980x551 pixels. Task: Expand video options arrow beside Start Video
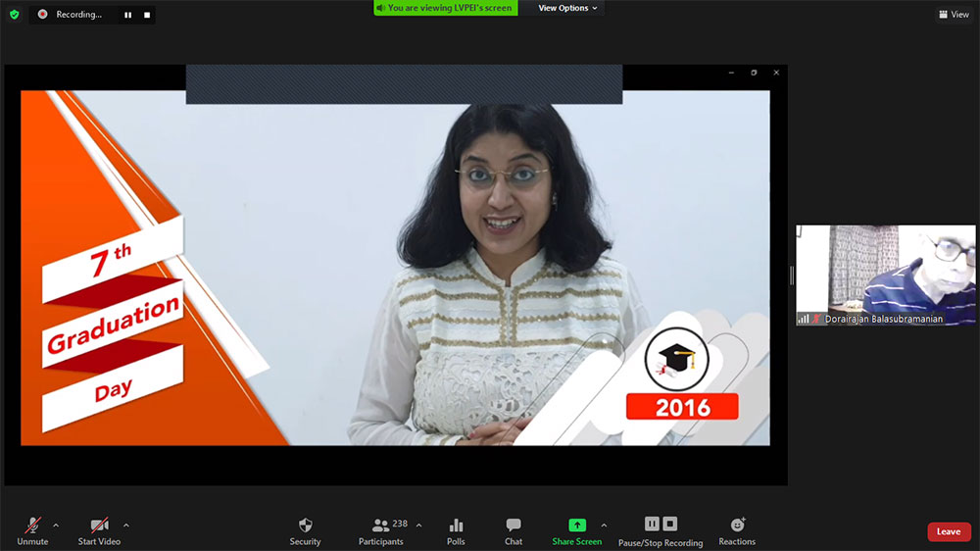click(125, 526)
